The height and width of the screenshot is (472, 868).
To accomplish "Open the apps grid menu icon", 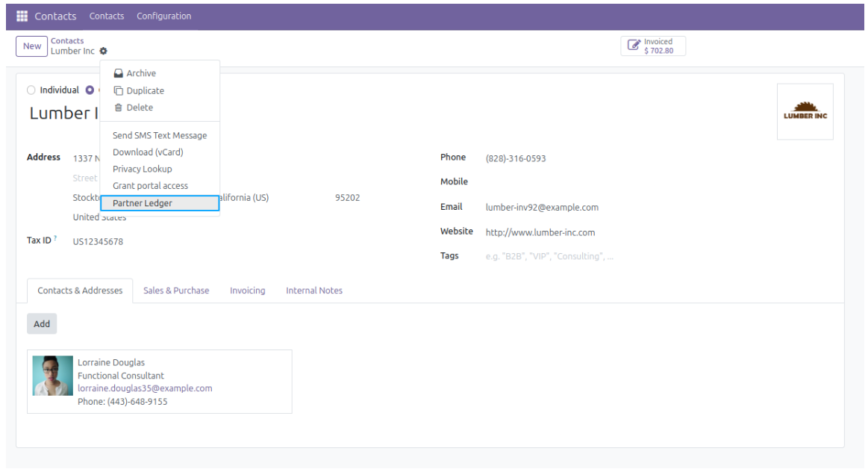I will (22, 16).
